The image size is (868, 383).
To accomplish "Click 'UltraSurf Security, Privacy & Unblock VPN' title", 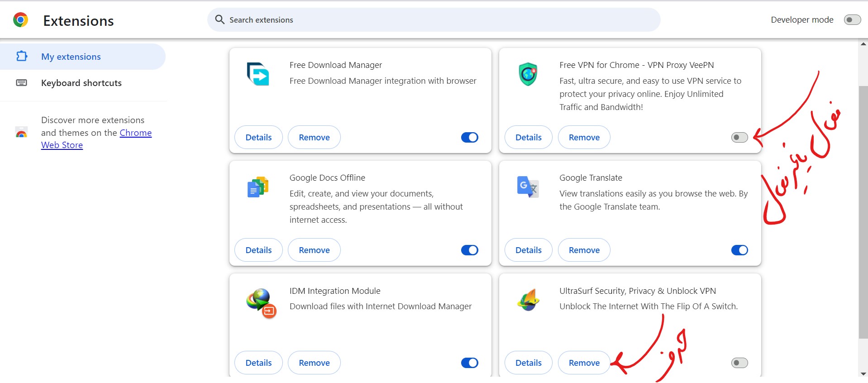I will [x=638, y=291].
